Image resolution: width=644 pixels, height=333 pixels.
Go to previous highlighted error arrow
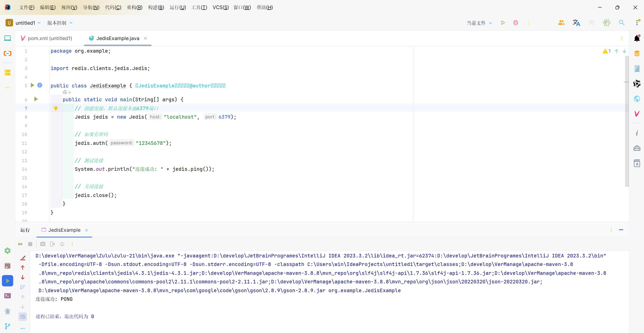pos(617,51)
